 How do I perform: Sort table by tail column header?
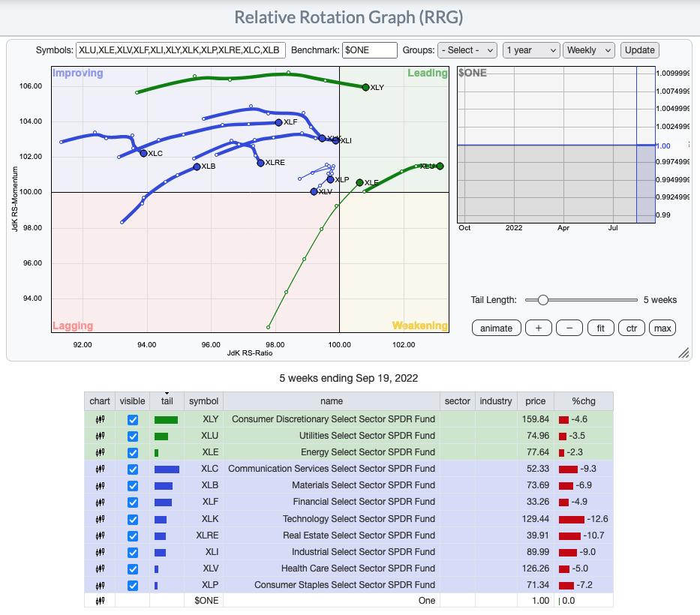(x=167, y=401)
